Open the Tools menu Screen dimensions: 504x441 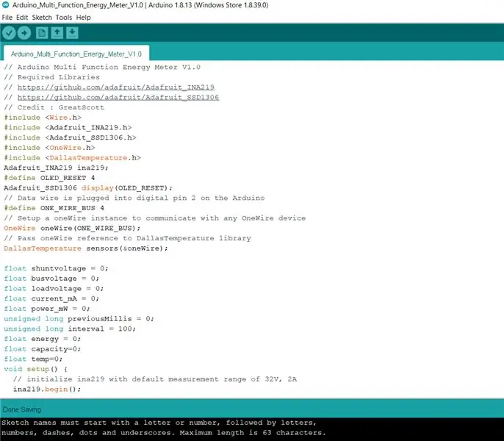click(64, 18)
